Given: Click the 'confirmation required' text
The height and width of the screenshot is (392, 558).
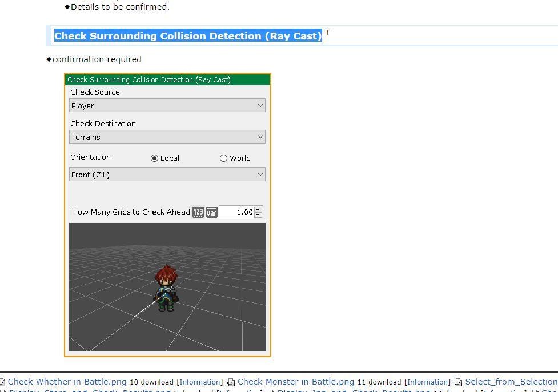Looking at the screenshot, I should [x=97, y=59].
